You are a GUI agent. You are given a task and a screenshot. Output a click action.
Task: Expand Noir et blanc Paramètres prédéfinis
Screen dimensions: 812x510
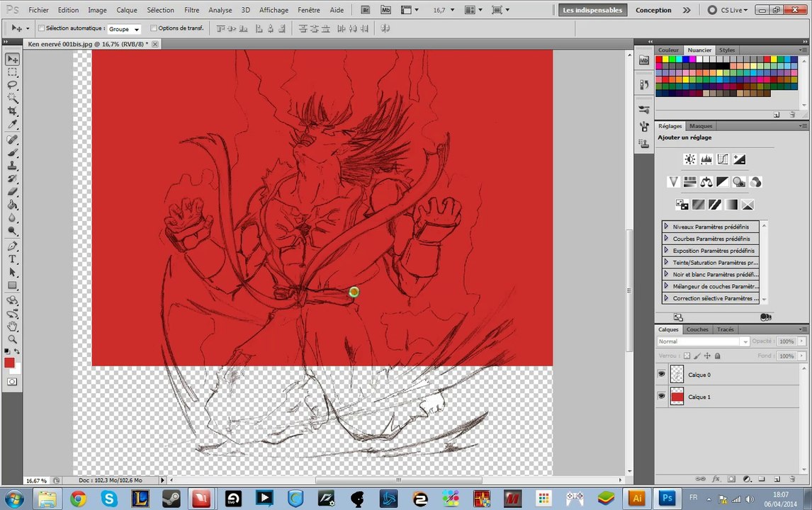point(666,274)
